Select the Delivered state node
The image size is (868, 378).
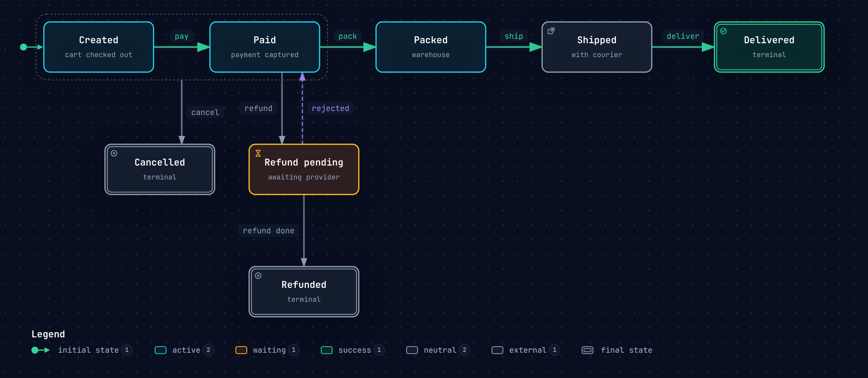click(769, 47)
